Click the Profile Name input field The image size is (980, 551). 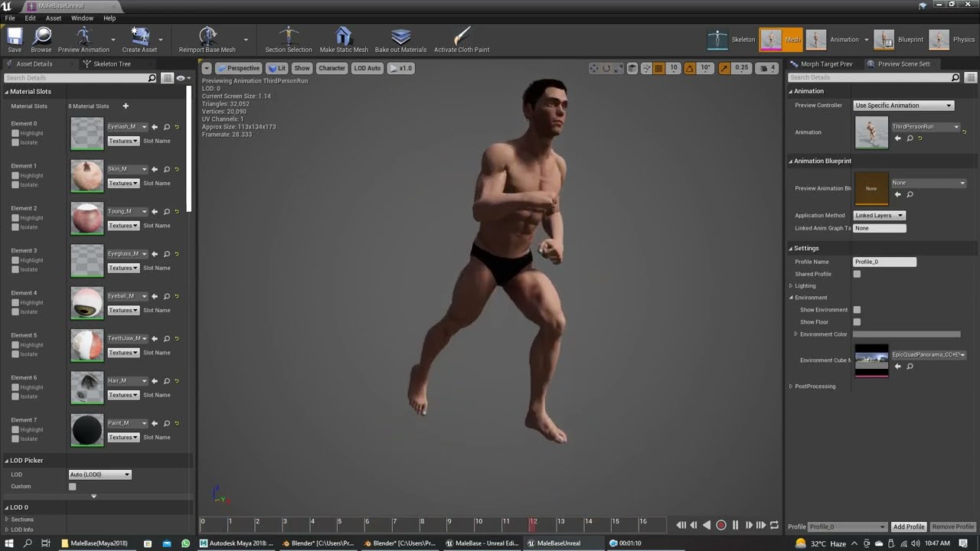click(884, 262)
